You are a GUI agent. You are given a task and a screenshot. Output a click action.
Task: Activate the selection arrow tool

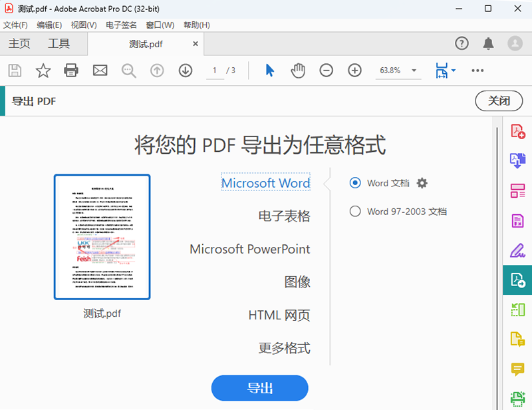(270, 71)
